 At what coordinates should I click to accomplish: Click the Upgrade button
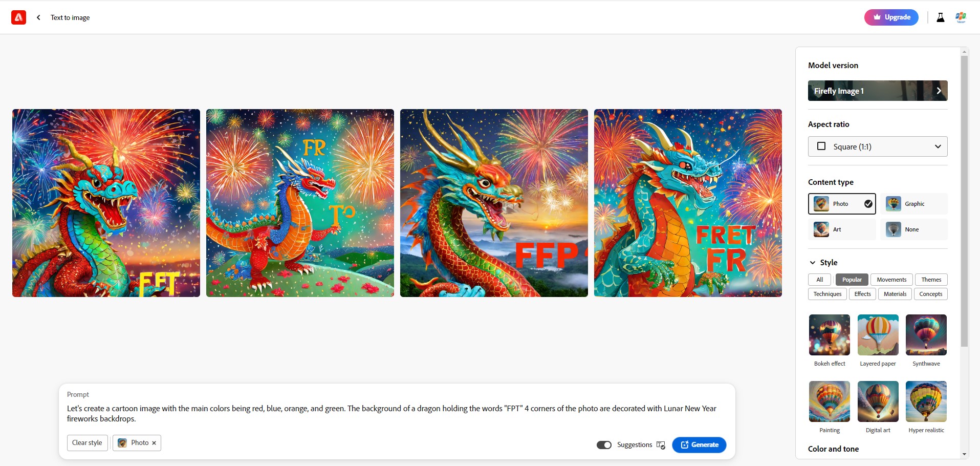coord(891,17)
